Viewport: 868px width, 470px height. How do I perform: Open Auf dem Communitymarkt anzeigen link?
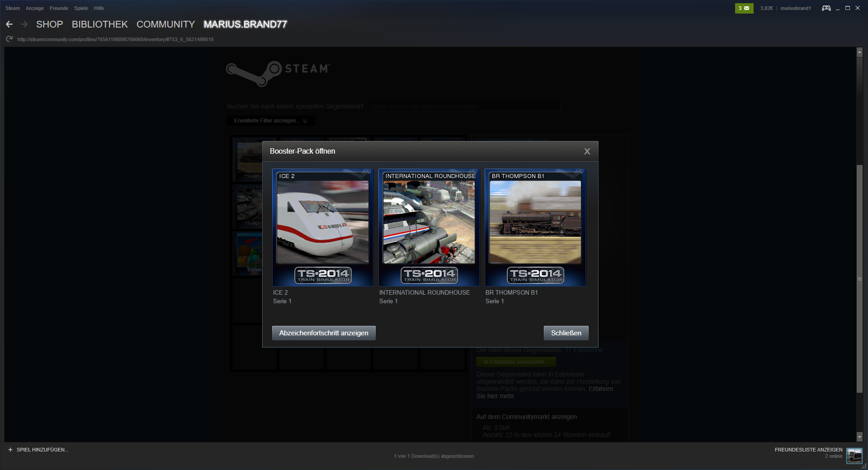527,417
